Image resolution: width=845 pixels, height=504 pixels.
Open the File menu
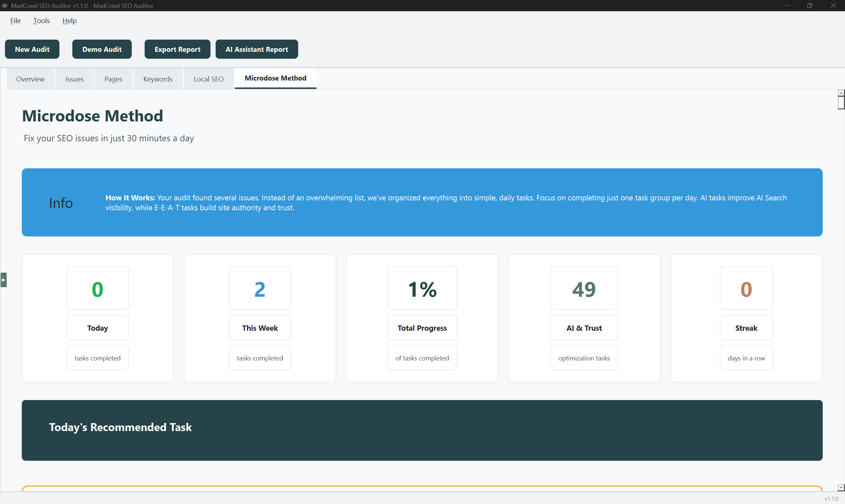[x=15, y=21]
